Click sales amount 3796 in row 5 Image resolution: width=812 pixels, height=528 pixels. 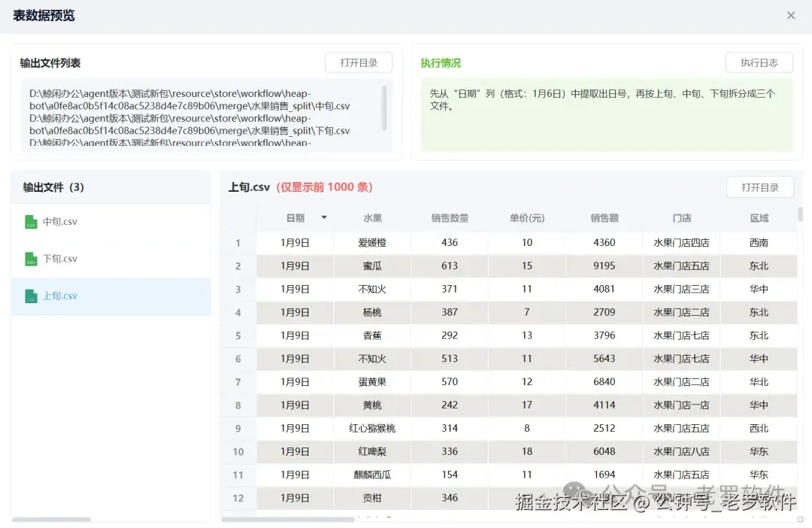coord(604,335)
